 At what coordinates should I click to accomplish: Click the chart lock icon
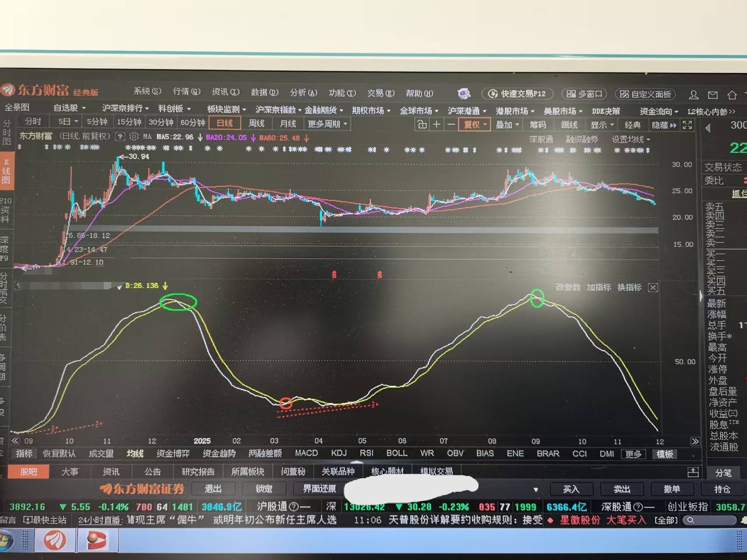[x=422, y=125]
